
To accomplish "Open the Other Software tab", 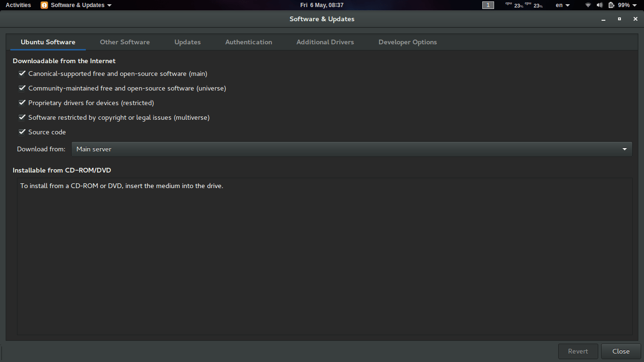I will 124,42.
